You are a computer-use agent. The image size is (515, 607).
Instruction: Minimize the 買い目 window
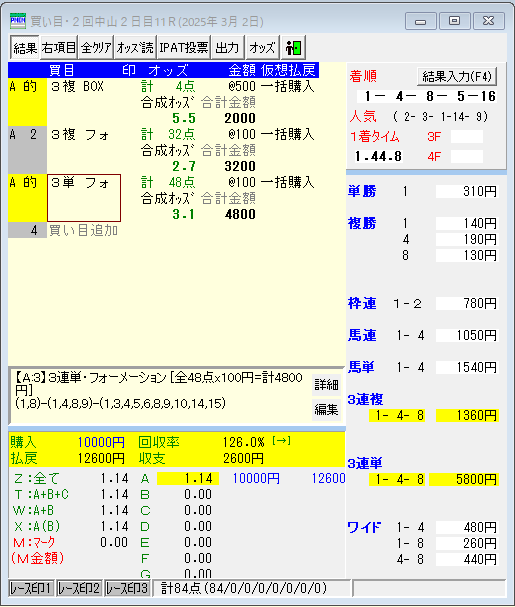421,21
